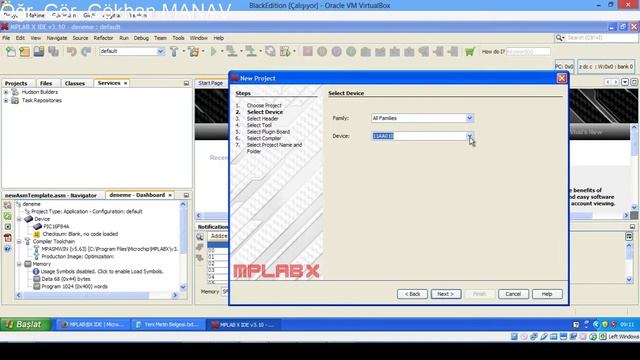Click the New File toolbar icon
This screenshot has width=640, height=360.
pos(11,51)
